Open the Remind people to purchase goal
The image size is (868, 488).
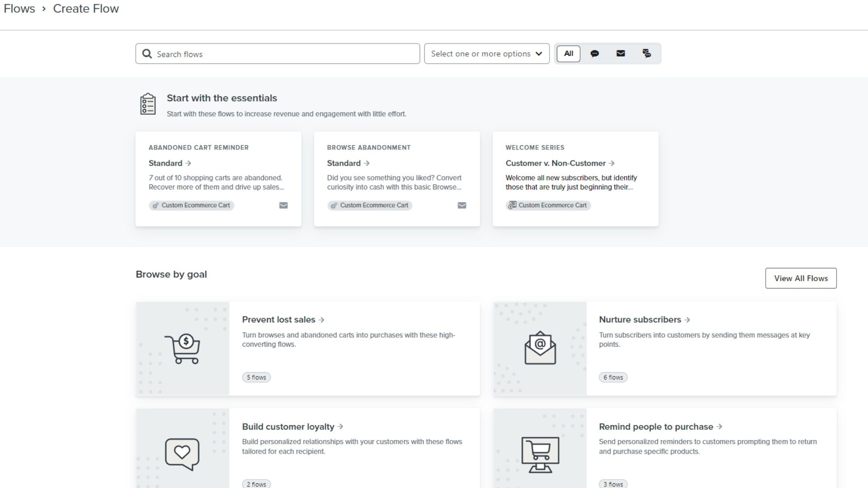[x=660, y=426]
